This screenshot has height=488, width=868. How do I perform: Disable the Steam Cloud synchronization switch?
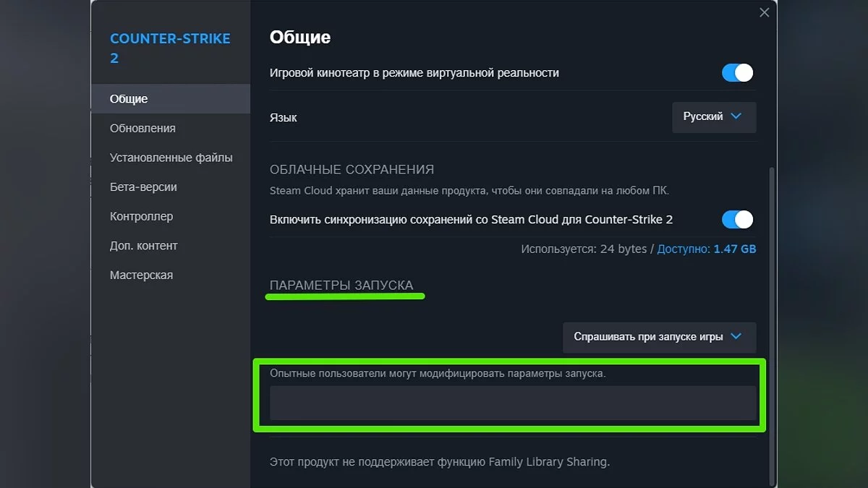point(737,219)
